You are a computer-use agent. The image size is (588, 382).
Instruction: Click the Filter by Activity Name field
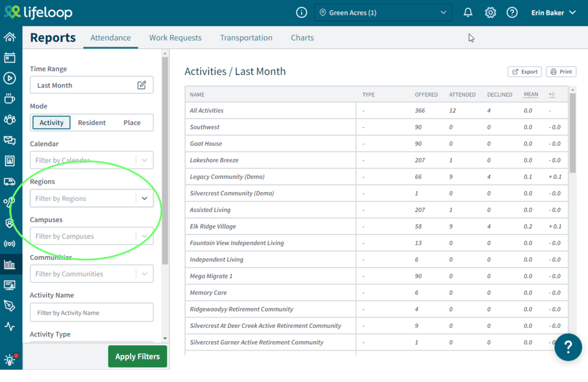pos(92,313)
